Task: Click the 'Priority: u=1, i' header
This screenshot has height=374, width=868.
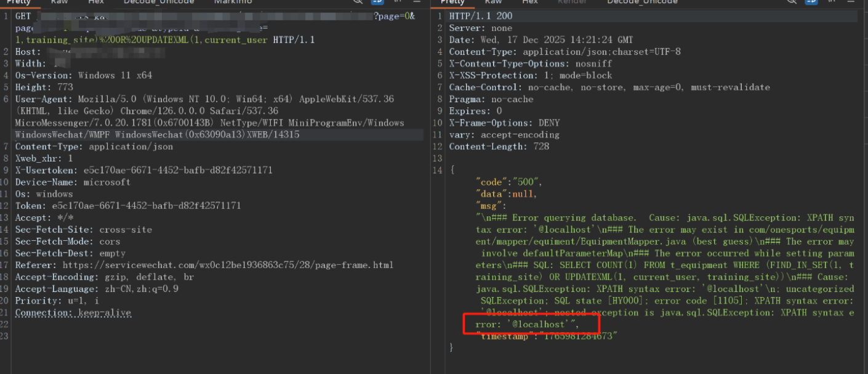Action: point(57,301)
